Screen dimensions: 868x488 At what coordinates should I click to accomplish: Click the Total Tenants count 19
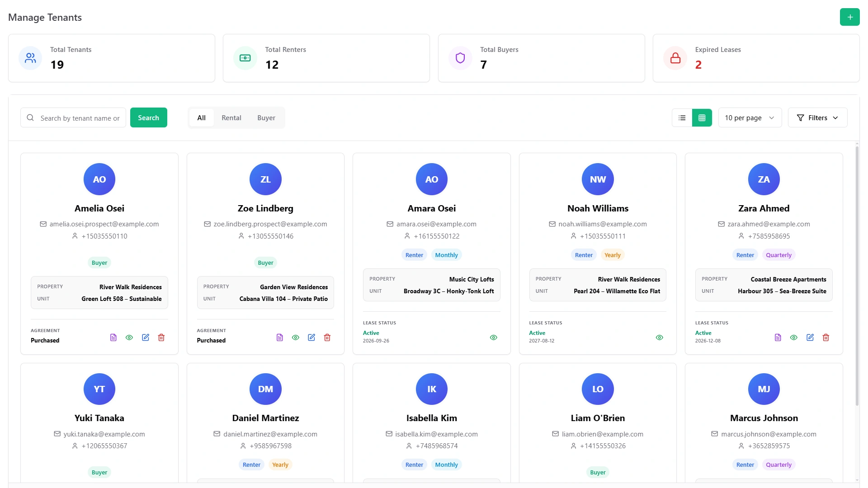[57, 65]
